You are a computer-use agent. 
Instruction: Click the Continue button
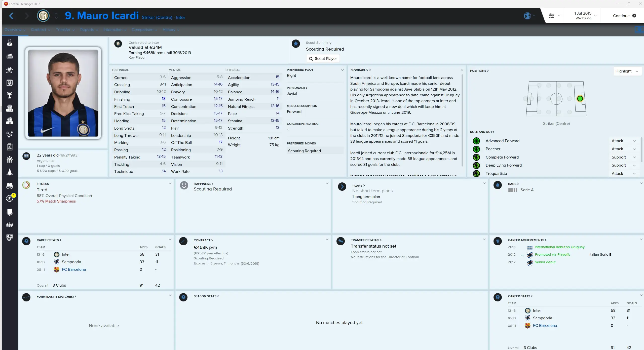(624, 16)
